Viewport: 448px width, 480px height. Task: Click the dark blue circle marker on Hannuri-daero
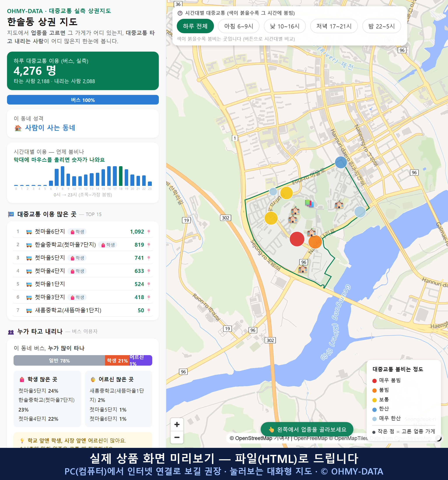(341, 162)
